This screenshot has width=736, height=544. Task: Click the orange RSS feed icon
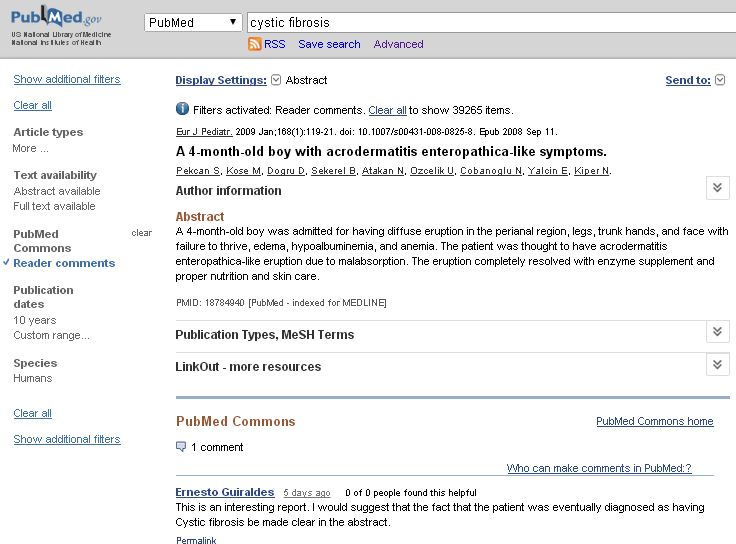pyautogui.click(x=255, y=44)
